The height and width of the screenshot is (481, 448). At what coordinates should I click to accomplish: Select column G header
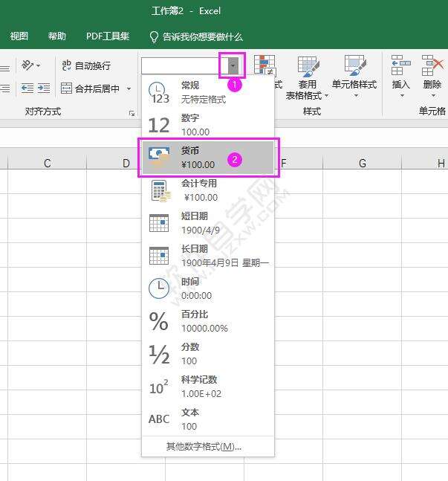tap(362, 164)
